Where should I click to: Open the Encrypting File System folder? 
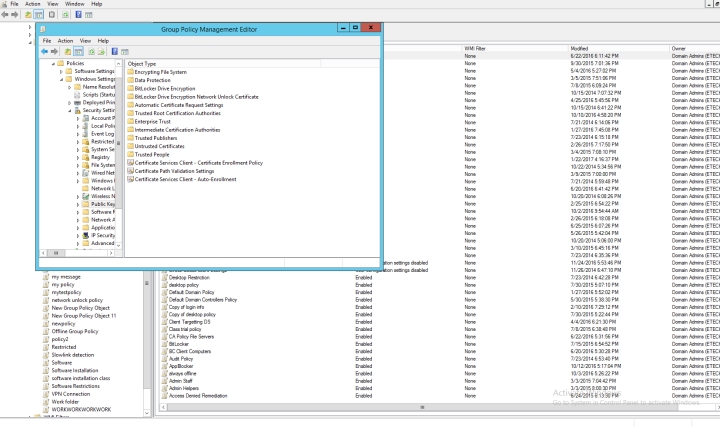point(165,72)
